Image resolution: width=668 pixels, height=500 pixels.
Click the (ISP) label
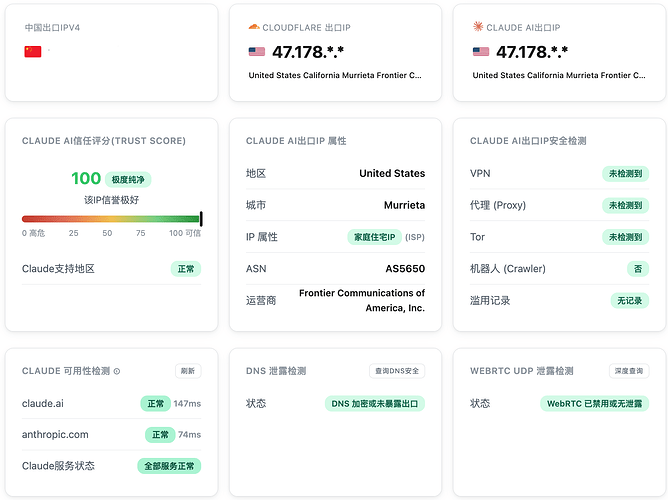[415, 237]
